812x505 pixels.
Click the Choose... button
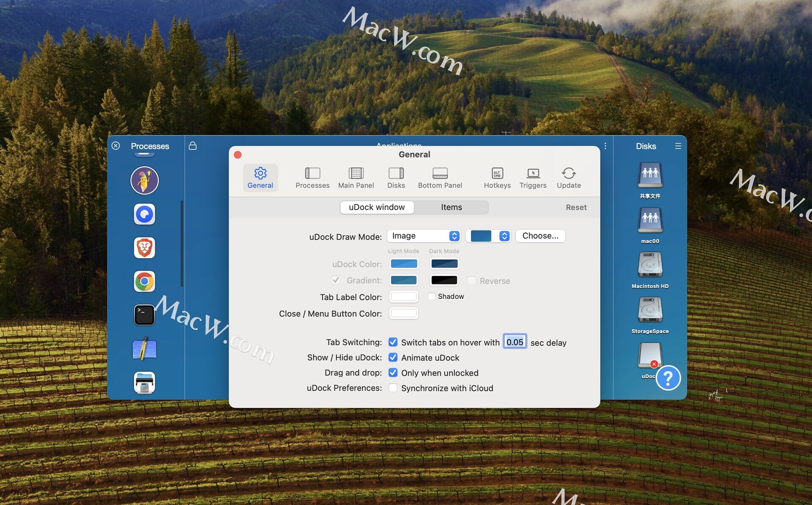point(540,236)
